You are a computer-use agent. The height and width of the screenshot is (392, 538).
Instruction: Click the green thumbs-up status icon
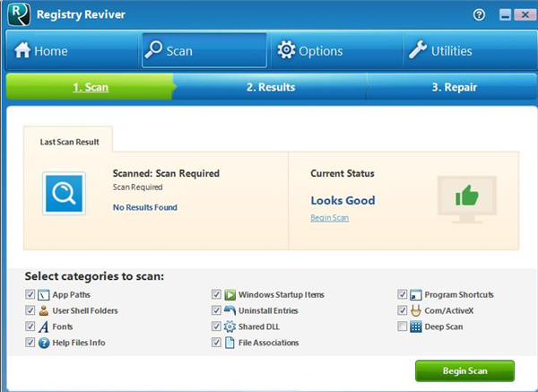tap(467, 196)
